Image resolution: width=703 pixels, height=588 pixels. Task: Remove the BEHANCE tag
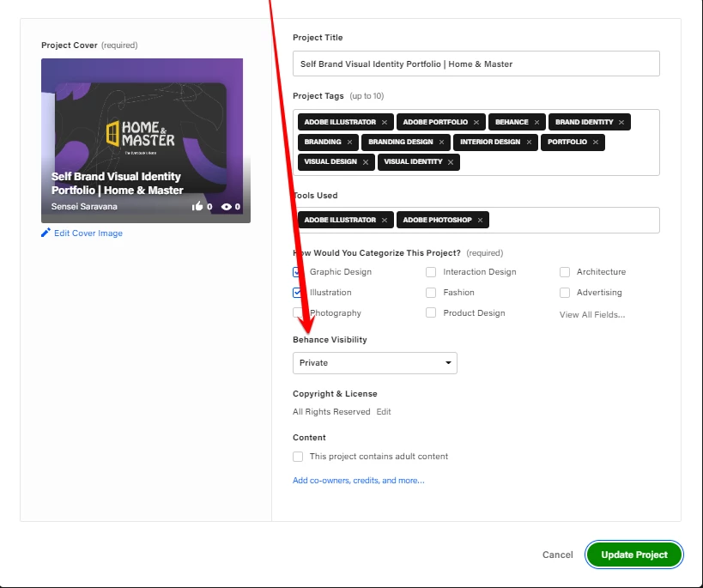[x=536, y=123]
